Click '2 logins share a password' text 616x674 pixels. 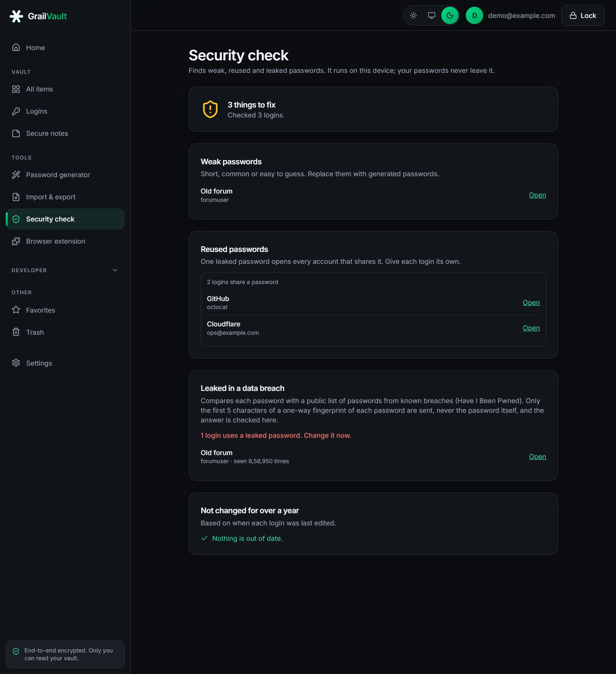[x=242, y=282]
